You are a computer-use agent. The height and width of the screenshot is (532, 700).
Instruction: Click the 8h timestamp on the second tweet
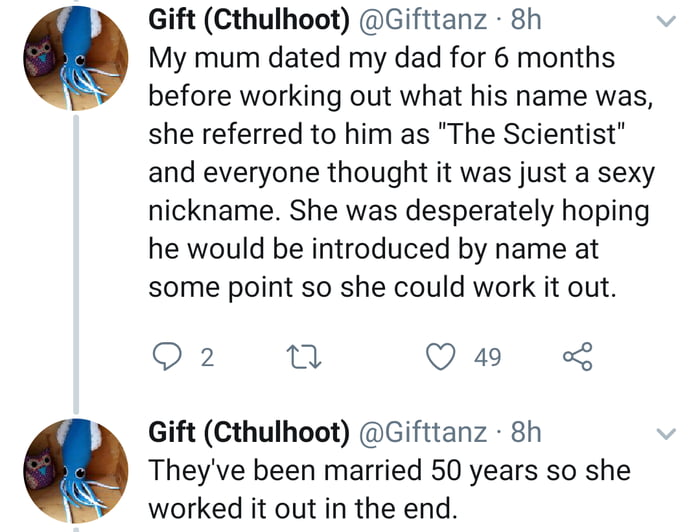click(525, 432)
